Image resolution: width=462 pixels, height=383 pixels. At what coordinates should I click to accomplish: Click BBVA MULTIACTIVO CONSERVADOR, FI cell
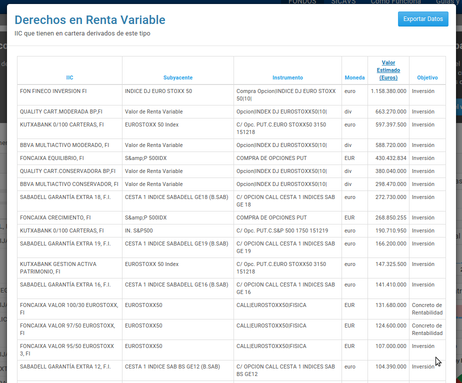point(69,184)
